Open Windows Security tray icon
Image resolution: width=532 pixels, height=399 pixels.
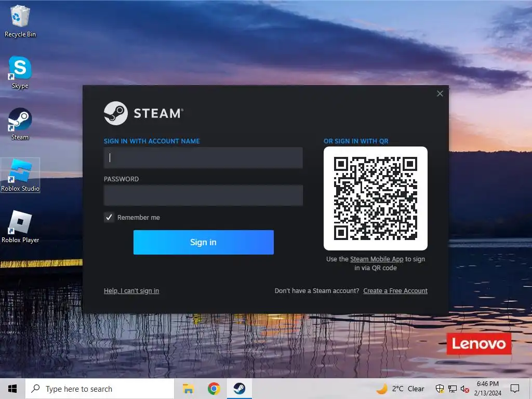pos(440,389)
